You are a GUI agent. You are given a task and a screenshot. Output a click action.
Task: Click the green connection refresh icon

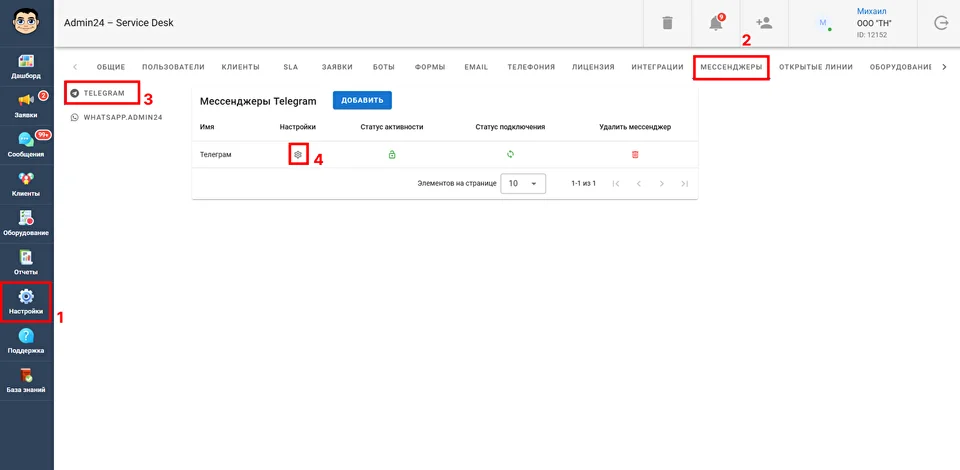click(x=510, y=154)
